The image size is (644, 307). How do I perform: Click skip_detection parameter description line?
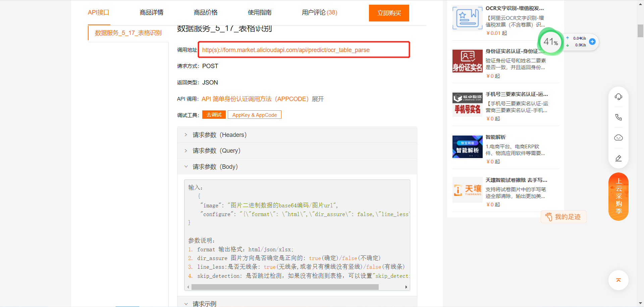[x=298, y=276]
